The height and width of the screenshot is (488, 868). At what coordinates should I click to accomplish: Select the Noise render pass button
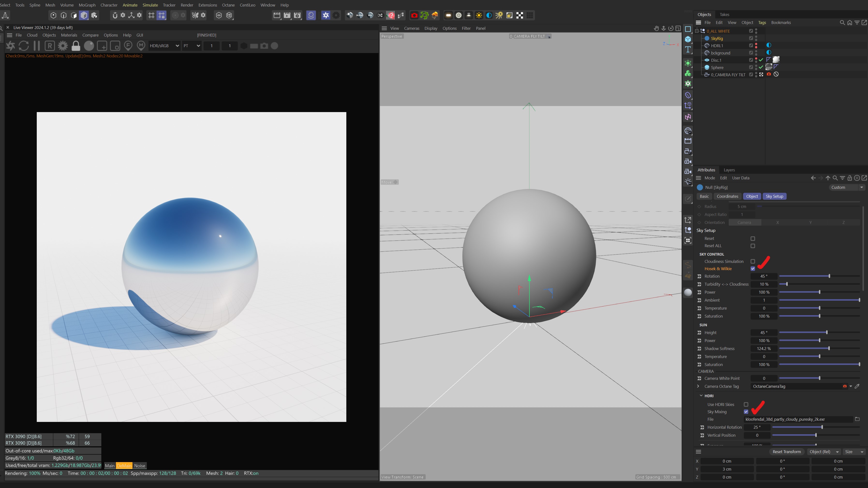click(140, 466)
